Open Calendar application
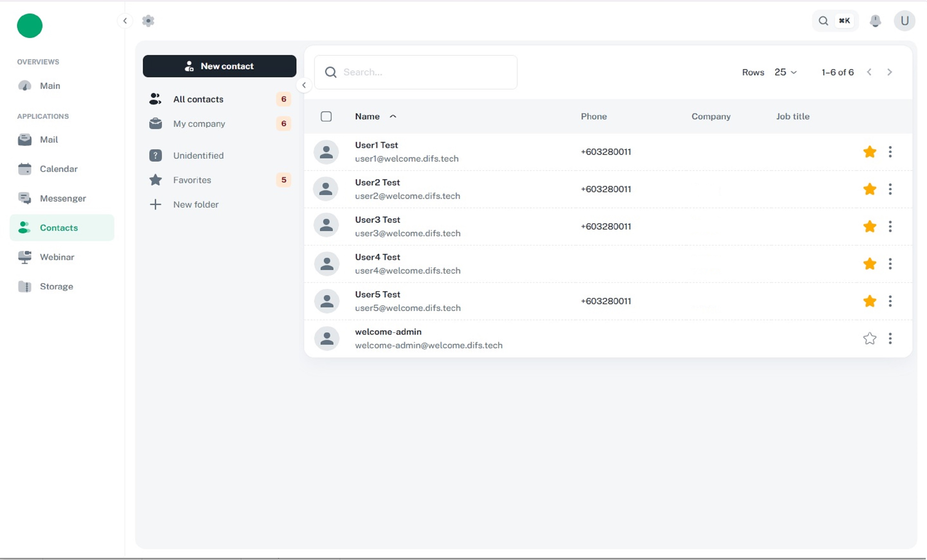The image size is (927, 560). [x=62, y=169]
